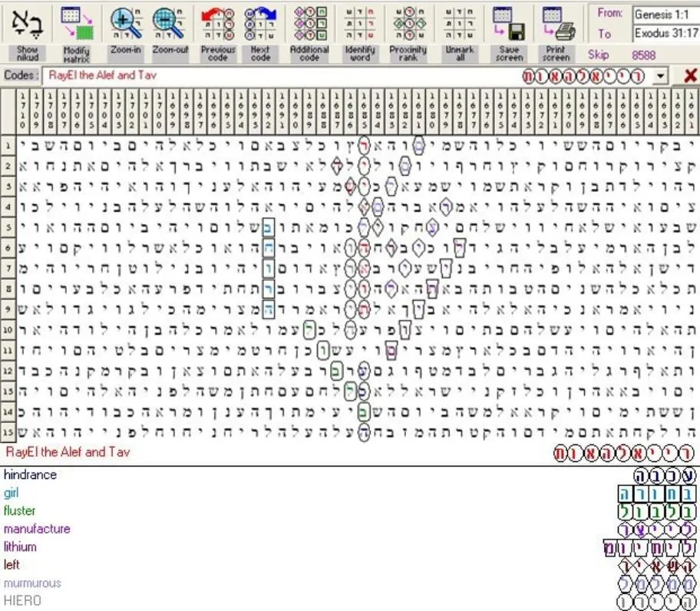The width and height of the screenshot is (700, 611).
Task: Select the 'girl' term row
Action: tap(350, 493)
